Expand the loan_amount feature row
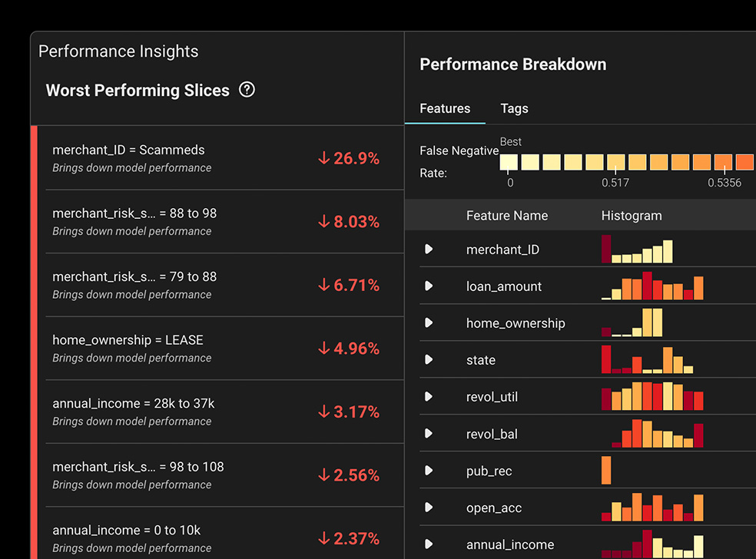The height and width of the screenshot is (559, 756). point(429,286)
